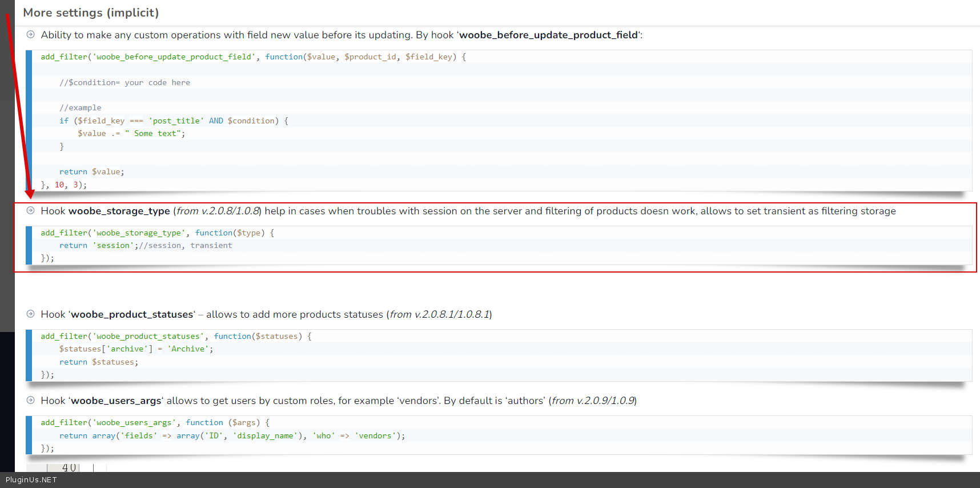This screenshot has height=488, width=980.
Task: Click the "from v.2.0.8.1/1.0.8.1" version note
Action: (439, 314)
